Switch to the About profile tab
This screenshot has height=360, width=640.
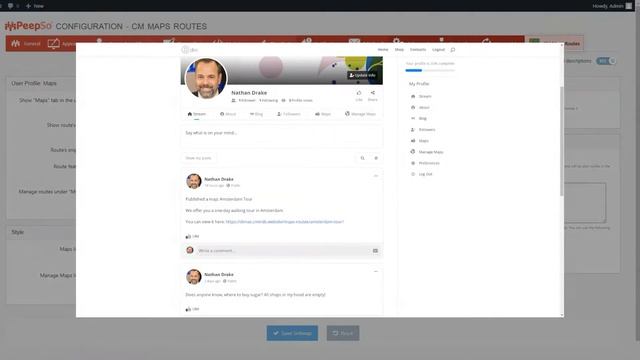pyautogui.click(x=228, y=114)
